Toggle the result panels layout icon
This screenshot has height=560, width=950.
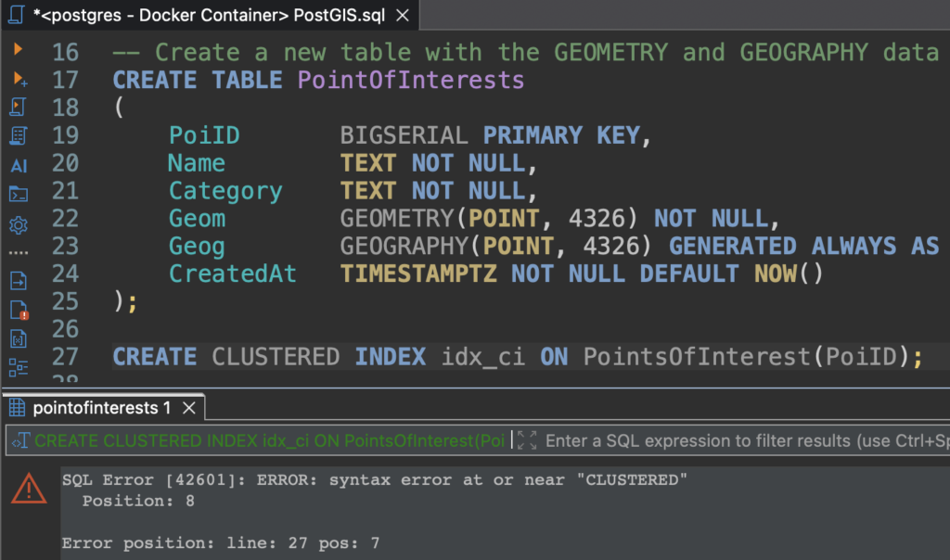tap(19, 367)
